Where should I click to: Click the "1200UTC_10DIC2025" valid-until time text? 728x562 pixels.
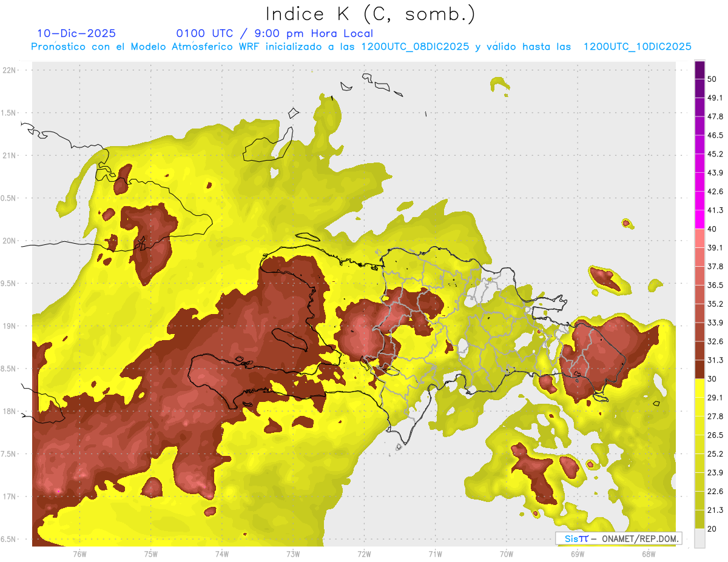(638, 47)
